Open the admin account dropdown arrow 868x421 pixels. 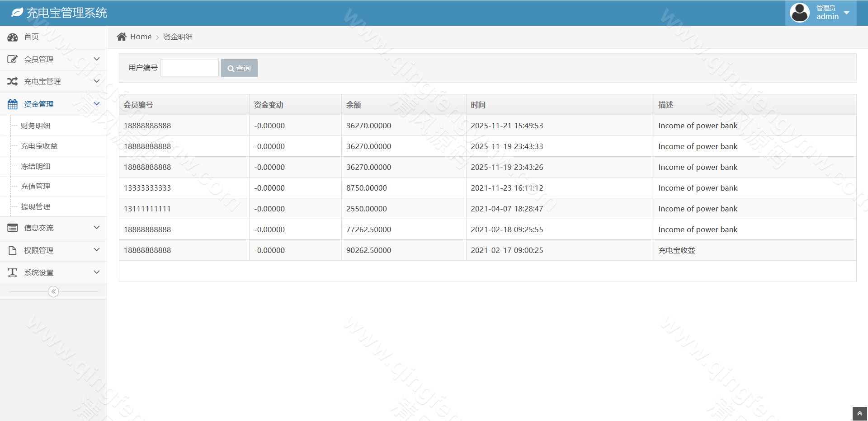point(847,13)
